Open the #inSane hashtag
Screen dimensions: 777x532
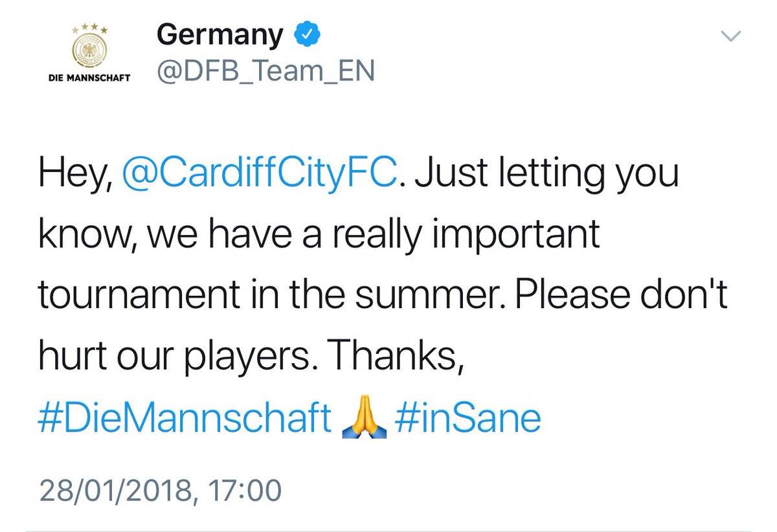click(x=466, y=419)
